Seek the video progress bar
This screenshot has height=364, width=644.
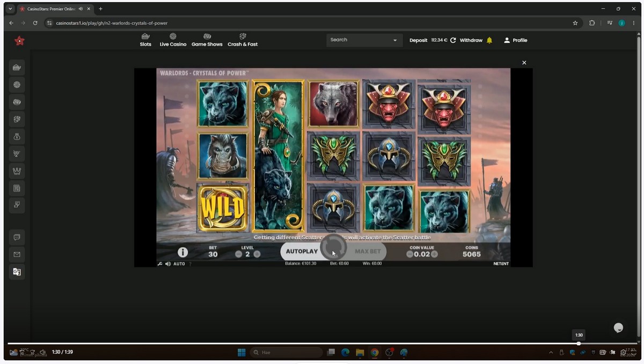(x=322, y=343)
